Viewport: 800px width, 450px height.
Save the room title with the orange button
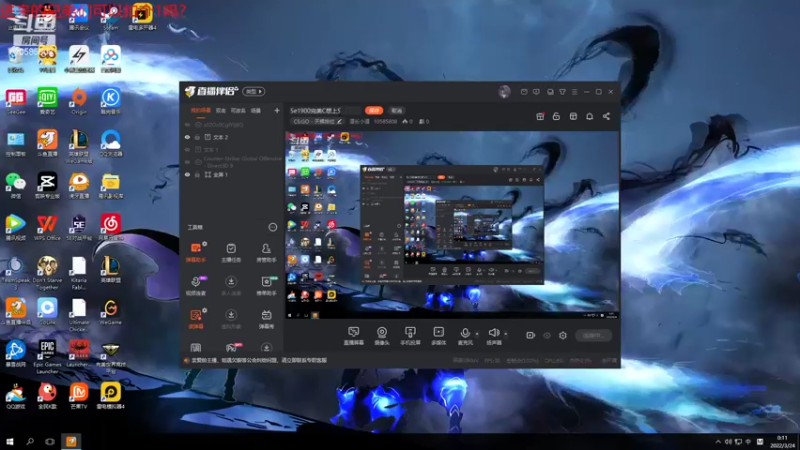(374, 110)
